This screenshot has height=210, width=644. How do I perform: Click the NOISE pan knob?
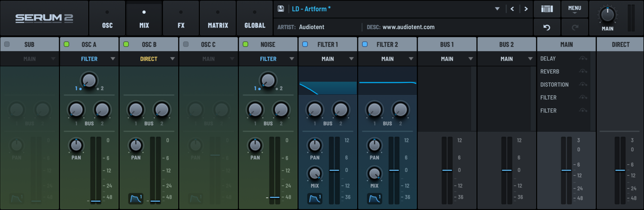(255, 145)
